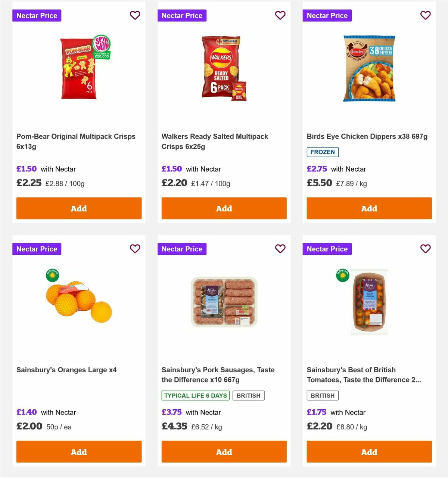Screen dimensions: 448x478
Task: Favourite Sainsbury's Best of British Tomatoes
Action: pos(426,249)
